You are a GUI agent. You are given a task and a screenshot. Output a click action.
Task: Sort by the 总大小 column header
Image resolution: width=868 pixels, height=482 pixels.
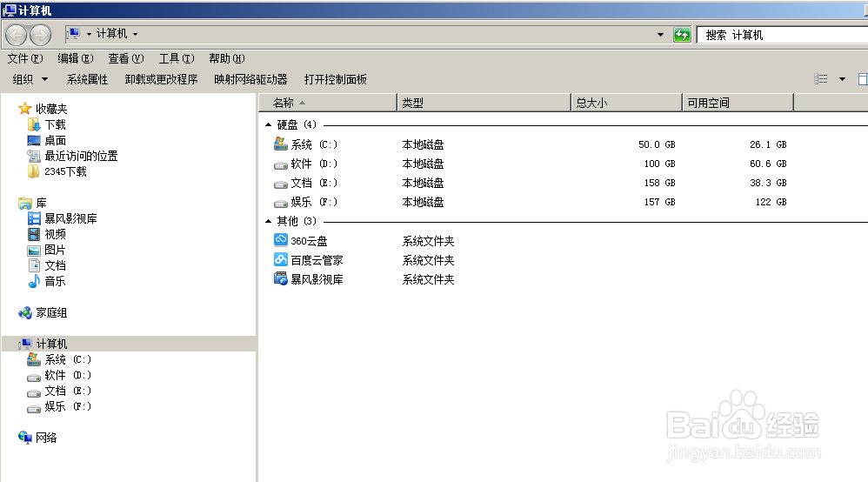pyautogui.click(x=626, y=103)
